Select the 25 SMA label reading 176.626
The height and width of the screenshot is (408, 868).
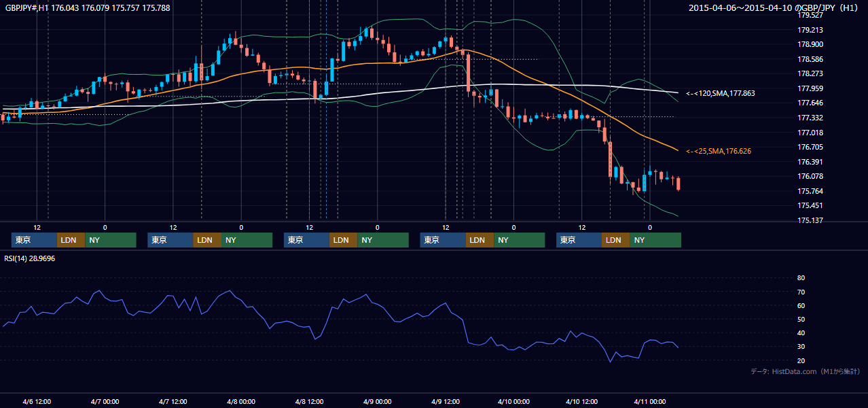tap(719, 151)
